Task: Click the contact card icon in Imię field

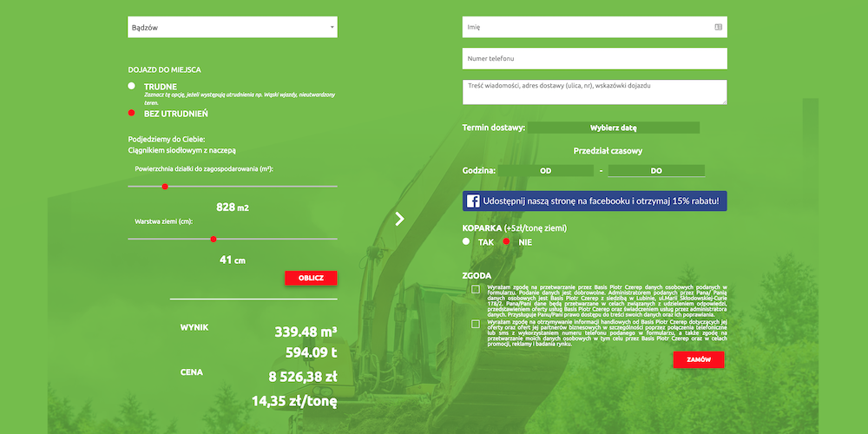Action: point(718,27)
